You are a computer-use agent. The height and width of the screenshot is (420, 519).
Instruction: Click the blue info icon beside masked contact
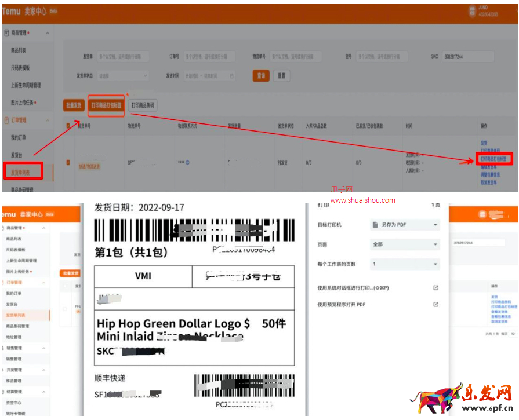188,163
